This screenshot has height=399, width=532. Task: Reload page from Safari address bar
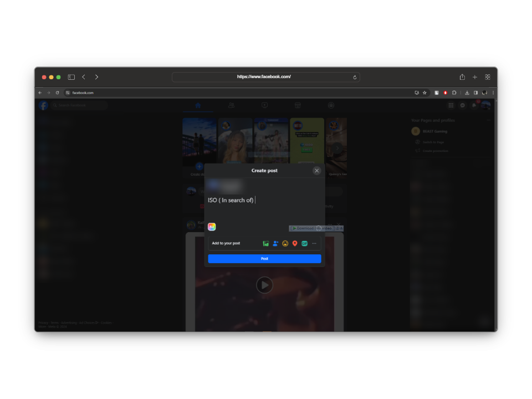(355, 77)
